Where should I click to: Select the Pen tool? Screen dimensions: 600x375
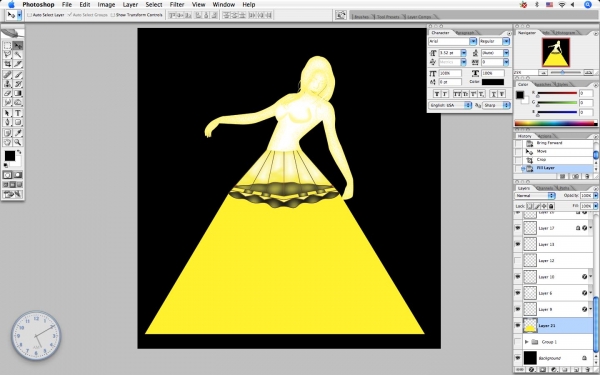(7, 122)
